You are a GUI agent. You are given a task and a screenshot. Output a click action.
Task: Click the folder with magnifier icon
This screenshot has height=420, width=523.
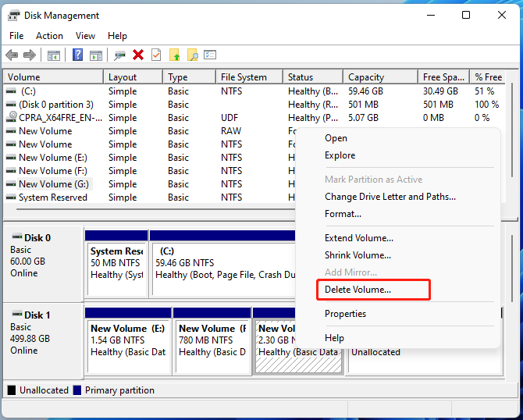[193, 55]
